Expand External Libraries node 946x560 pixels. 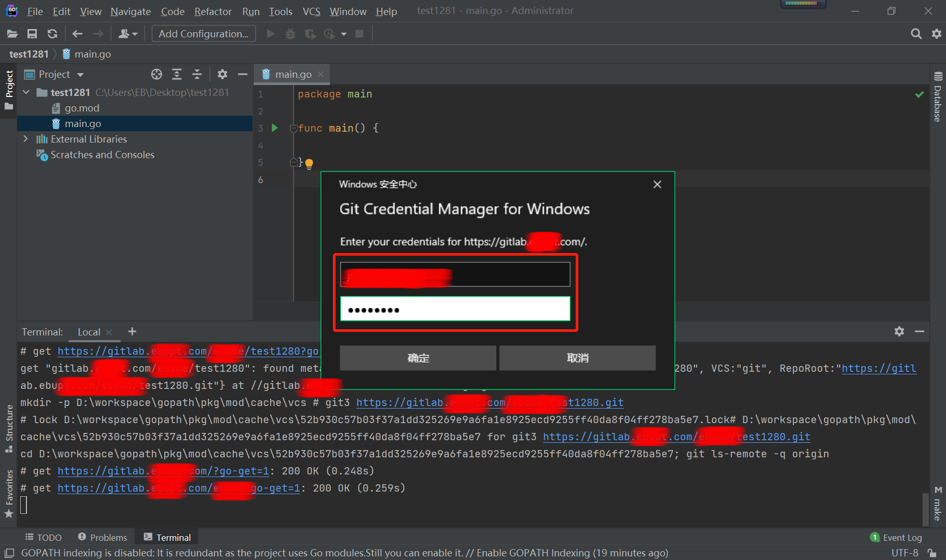click(25, 139)
